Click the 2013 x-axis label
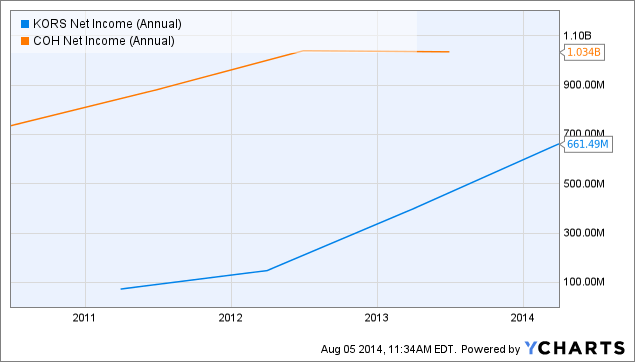The image size is (635, 362). point(377,318)
